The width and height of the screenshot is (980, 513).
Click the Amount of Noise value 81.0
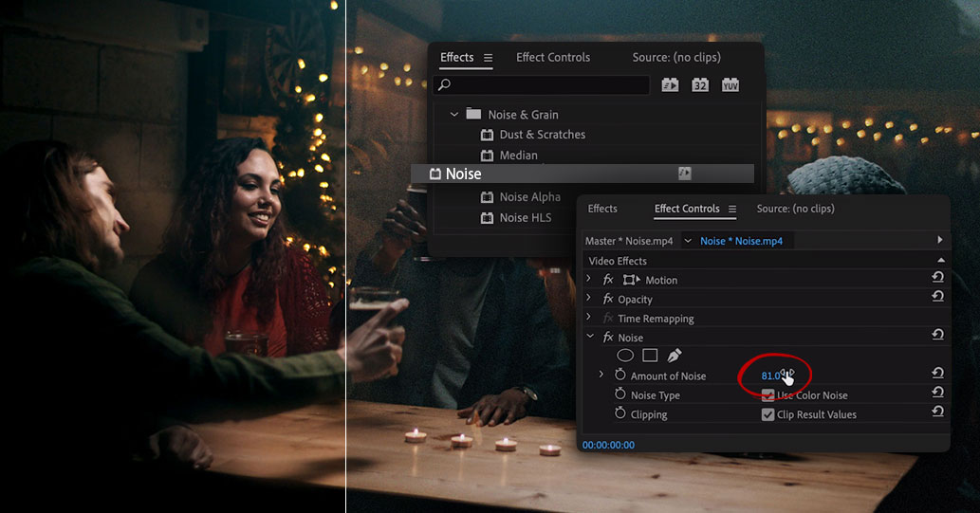[770, 376]
